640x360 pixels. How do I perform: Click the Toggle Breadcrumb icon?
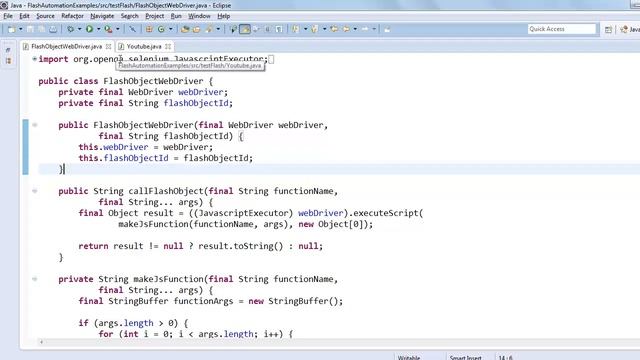tap(233, 29)
